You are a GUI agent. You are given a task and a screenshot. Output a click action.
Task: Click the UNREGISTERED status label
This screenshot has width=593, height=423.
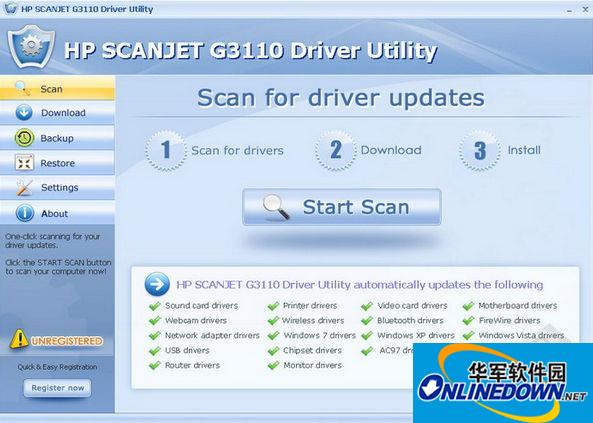tap(67, 341)
